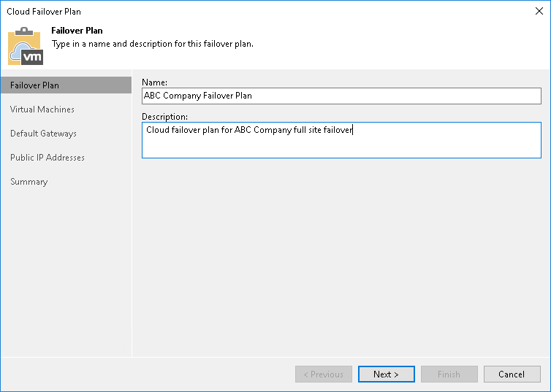Cancel the failover plan wizard

512,374
